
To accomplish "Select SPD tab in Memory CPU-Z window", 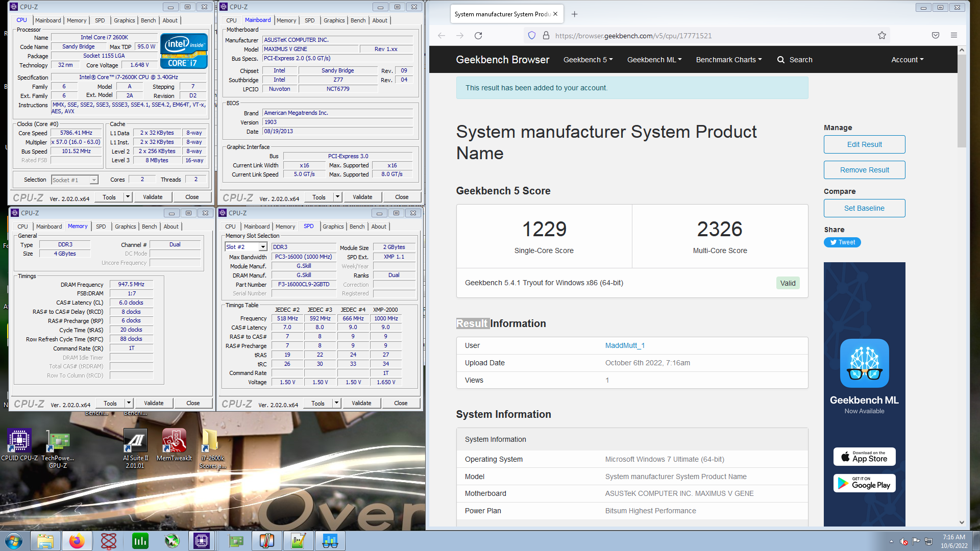I will [101, 227].
